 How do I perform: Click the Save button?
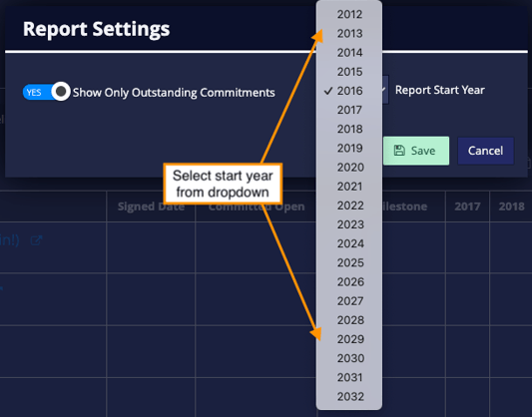pyautogui.click(x=416, y=151)
